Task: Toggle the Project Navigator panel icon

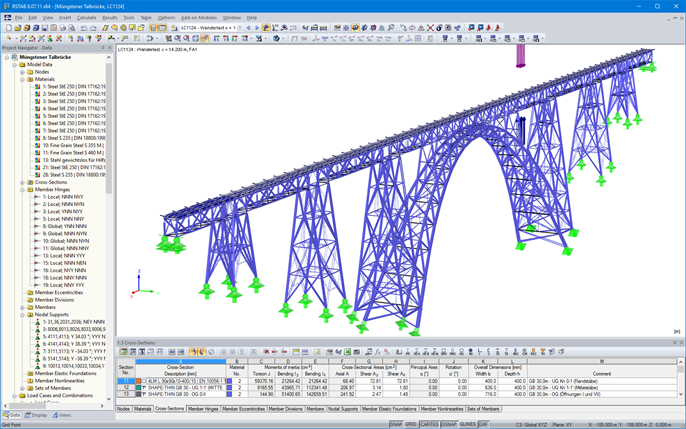Action: (x=153, y=28)
